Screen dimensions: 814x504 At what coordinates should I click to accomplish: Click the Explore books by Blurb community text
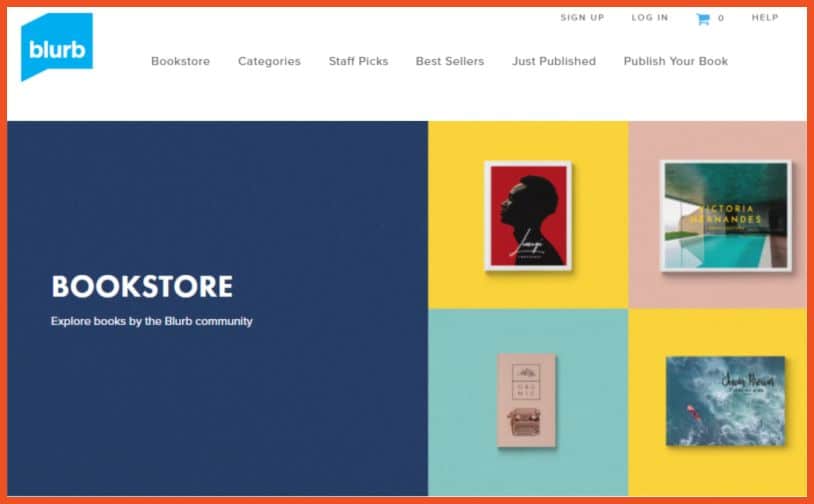pyautogui.click(x=152, y=321)
